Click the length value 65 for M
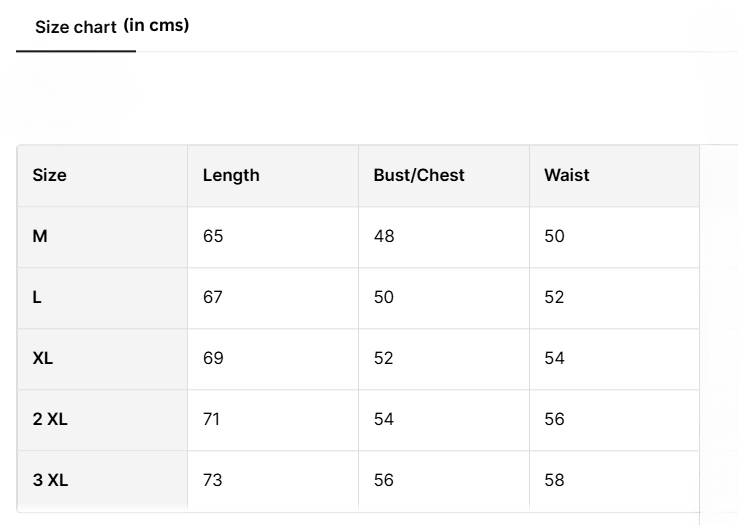This screenshot has width=738, height=525. (x=213, y=236)
